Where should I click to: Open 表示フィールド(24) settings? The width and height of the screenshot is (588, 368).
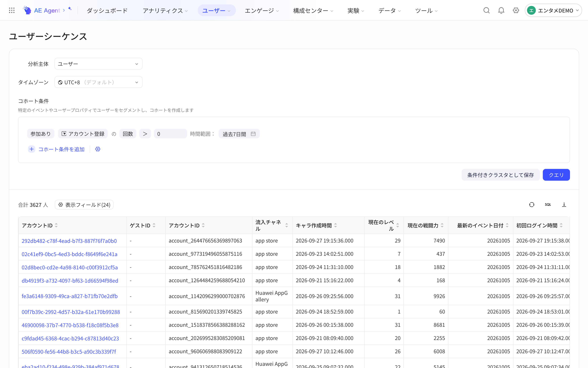[x=84, y=205]
